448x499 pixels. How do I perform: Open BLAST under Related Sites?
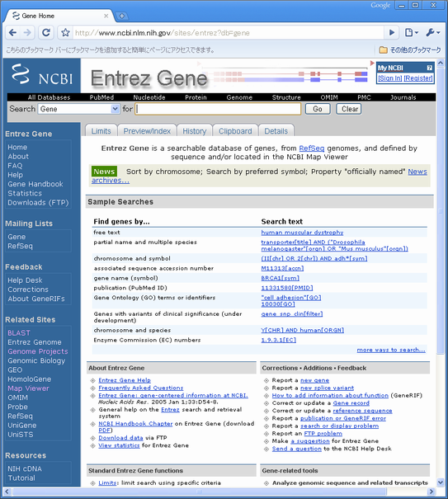coord(19,333)
